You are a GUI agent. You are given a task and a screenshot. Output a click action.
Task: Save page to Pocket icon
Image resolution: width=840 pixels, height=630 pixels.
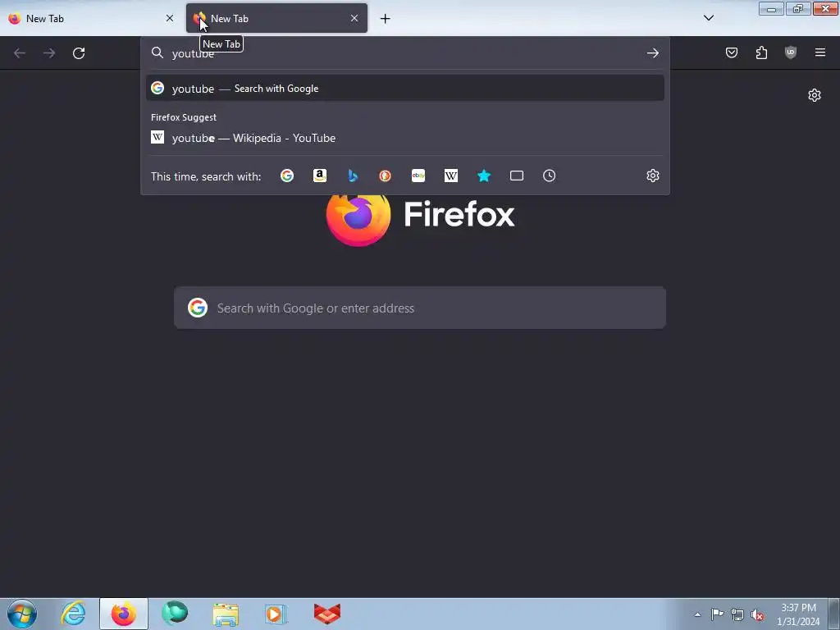pos(732,52)
